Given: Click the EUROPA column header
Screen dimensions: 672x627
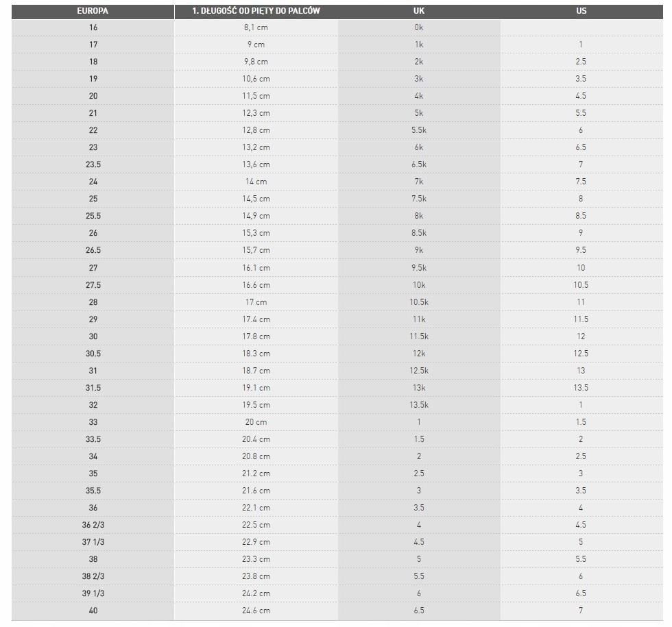Looking at the screenshot, I should tap(93, 11).
